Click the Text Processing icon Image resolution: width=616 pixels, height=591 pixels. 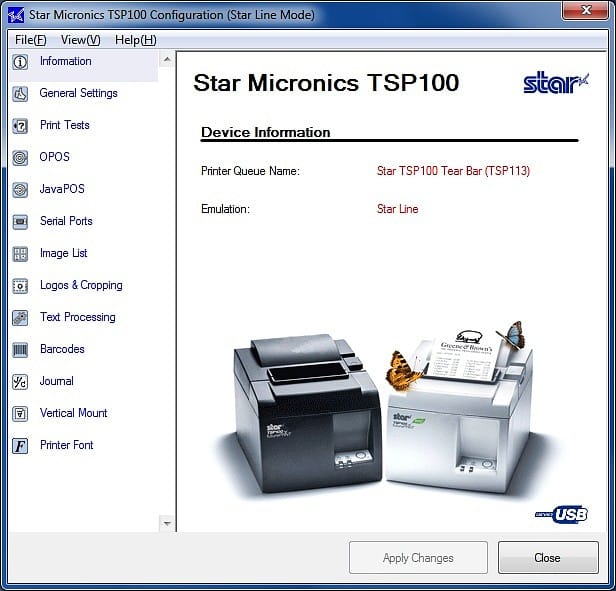20,318
